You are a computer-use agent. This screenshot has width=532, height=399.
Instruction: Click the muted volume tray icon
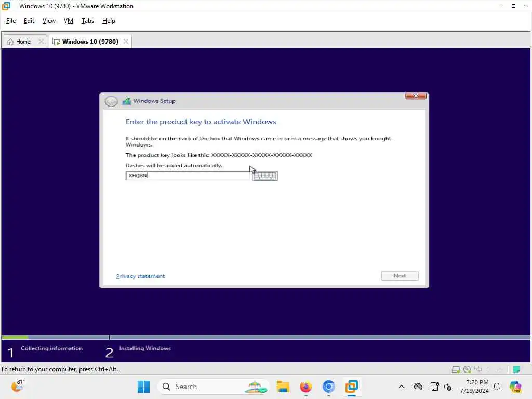(x=448, y=387)
